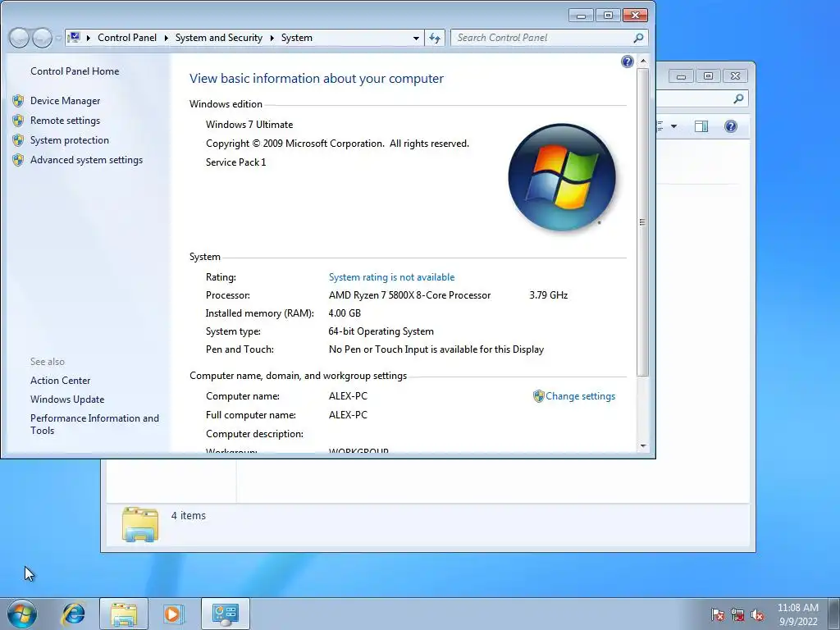Click the volume speaker tray icon

point(757,614)
